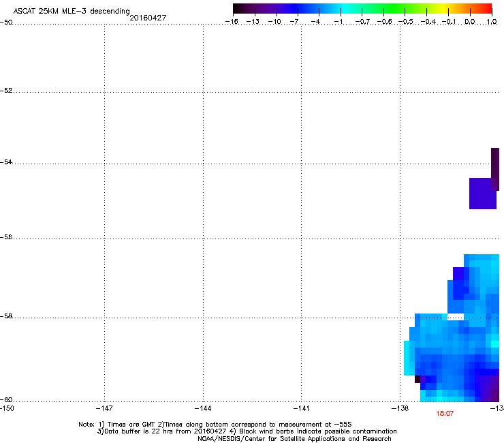
Task: Click the latitude label '-54'
Action: 6,162
